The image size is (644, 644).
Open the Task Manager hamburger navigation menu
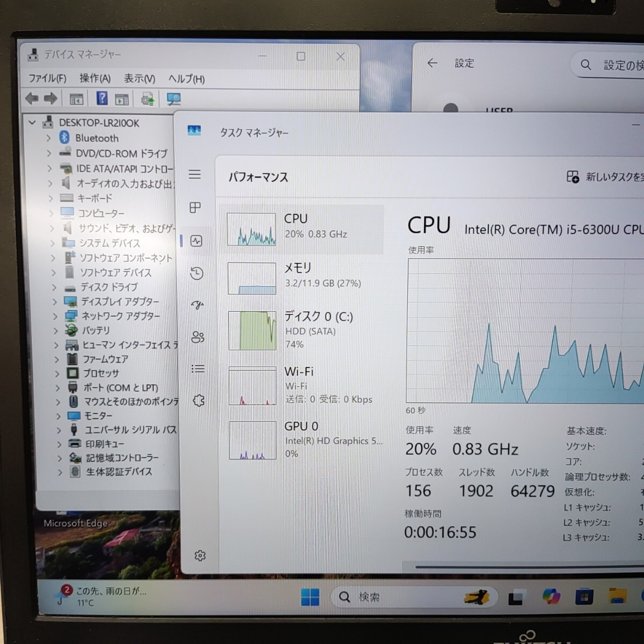pyautogui.click(x=195, y=174)
